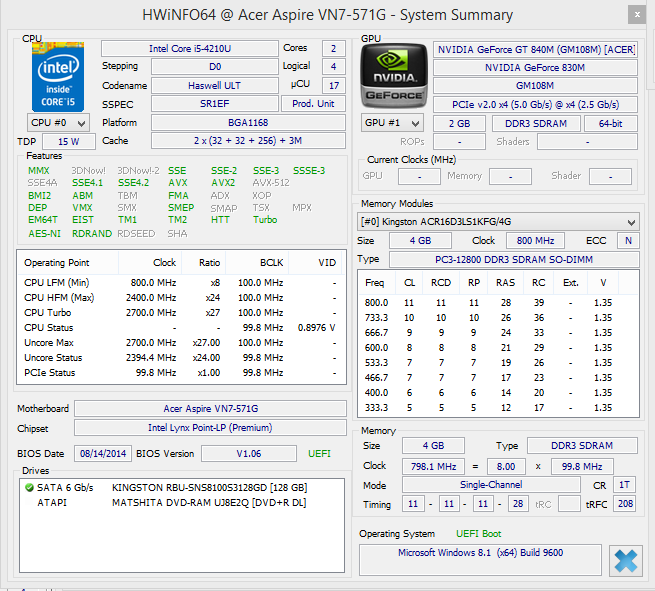Click the BIOS date 08/14/2014 field

click(103, 454)
